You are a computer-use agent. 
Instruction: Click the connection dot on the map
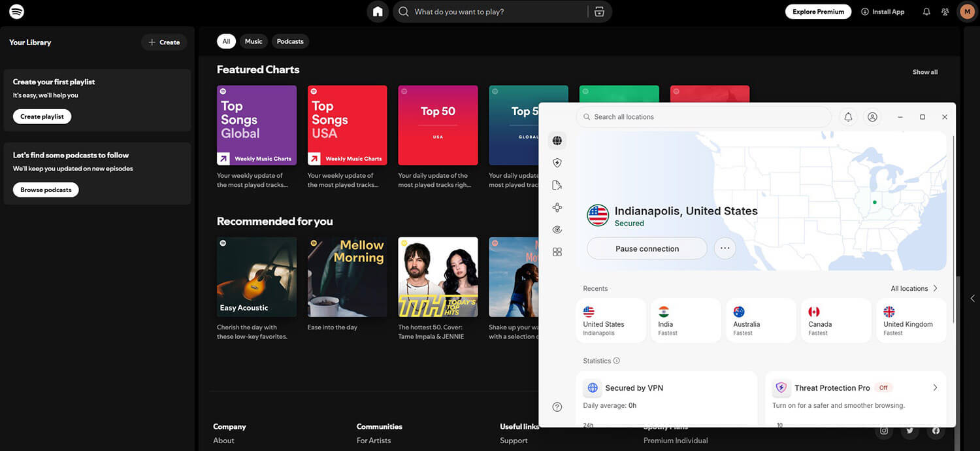tap(874, 203)
